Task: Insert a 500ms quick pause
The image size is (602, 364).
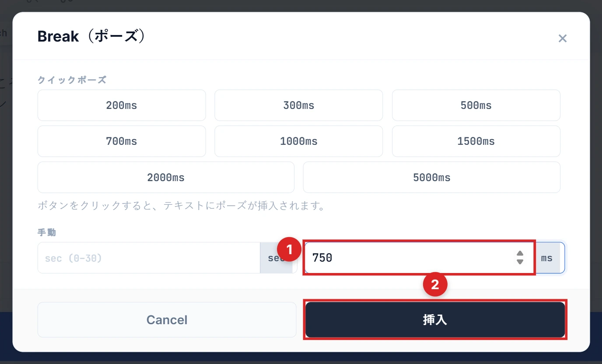Action: (476, 105)
